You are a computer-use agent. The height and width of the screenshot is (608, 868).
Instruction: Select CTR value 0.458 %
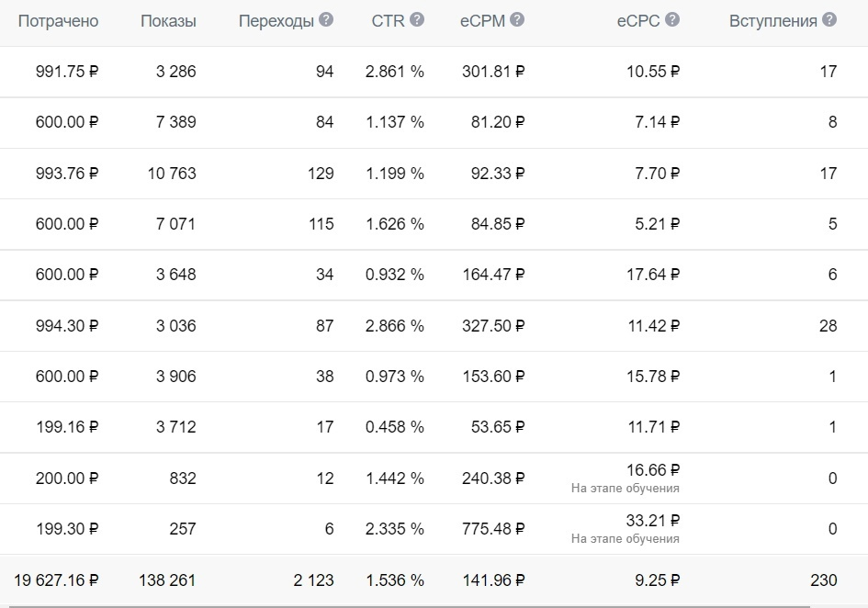pos(395,427)
